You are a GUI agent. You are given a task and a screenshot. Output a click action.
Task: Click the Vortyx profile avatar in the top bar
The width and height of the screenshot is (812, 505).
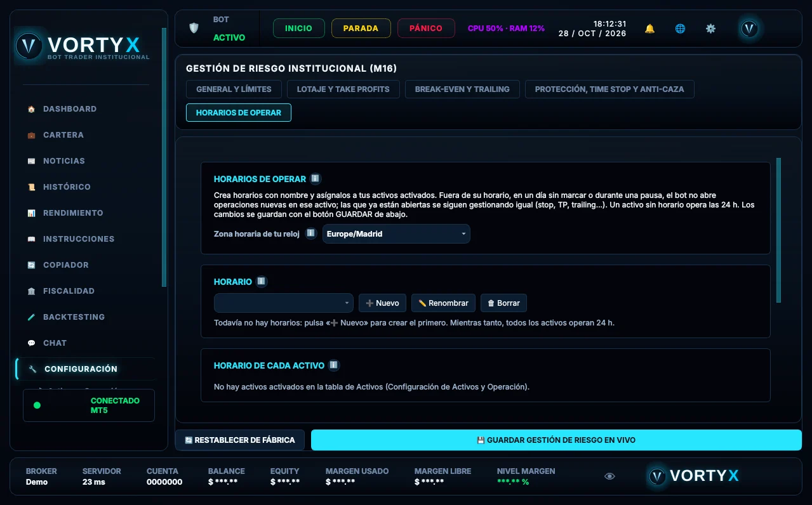[x=749, y=29]
